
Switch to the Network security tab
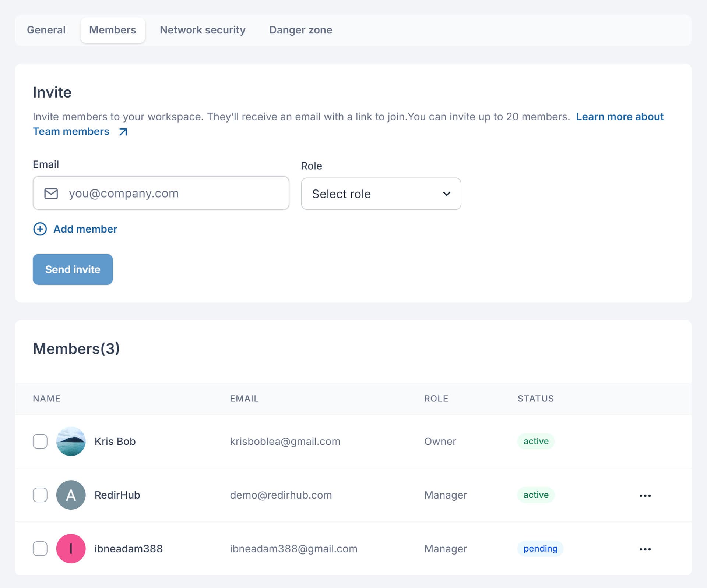click(203, 30)
